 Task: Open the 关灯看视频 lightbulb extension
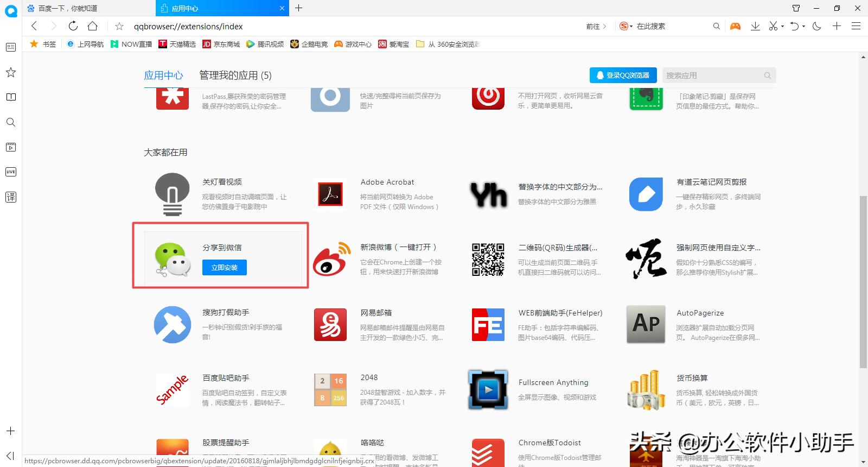click(173, 194)
